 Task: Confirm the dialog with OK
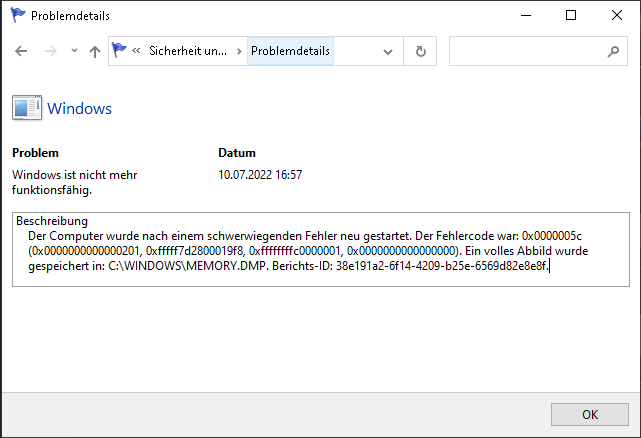tap(589, 415)
